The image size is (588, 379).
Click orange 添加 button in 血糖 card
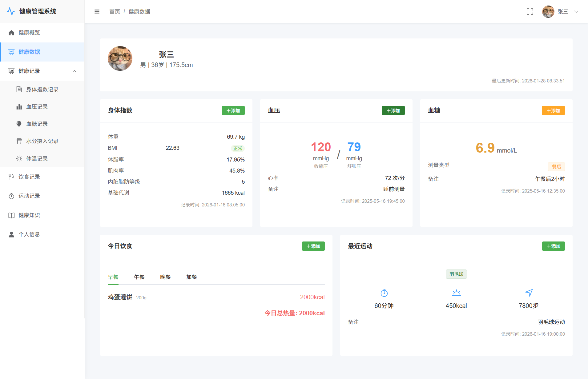tap(553, 111)
